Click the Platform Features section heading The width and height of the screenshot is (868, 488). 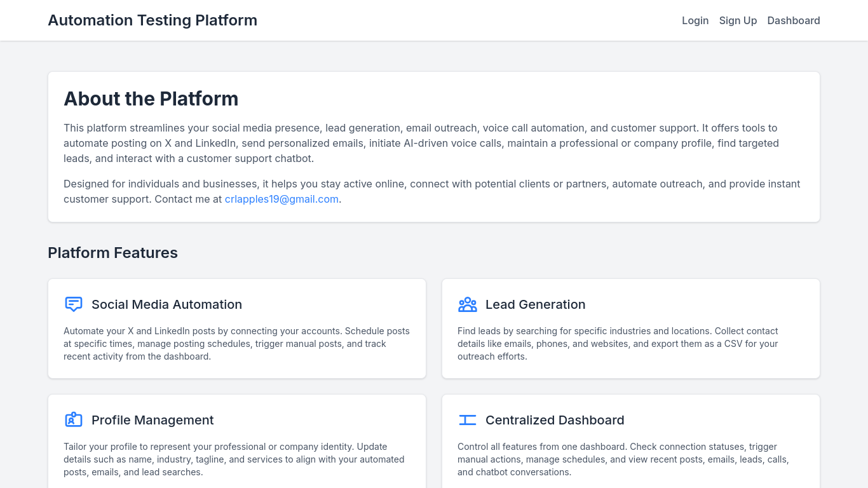pyautogui.click(x=112, y=253)
